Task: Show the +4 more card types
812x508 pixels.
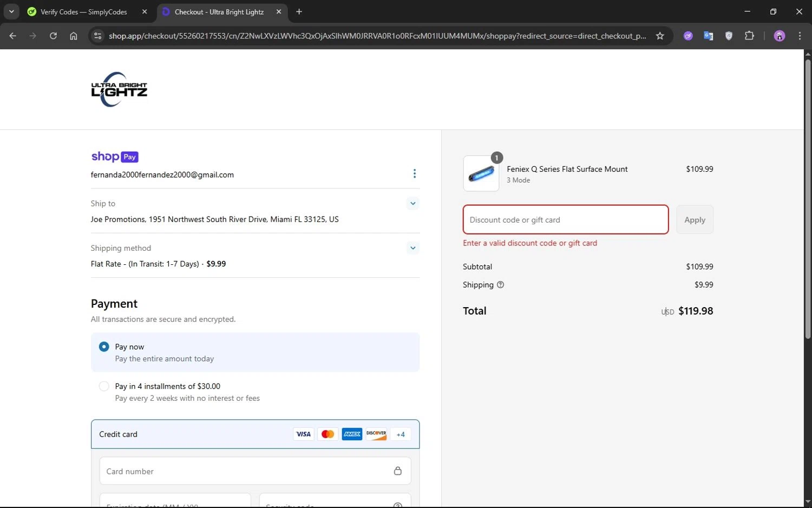Action: (401, 434)
